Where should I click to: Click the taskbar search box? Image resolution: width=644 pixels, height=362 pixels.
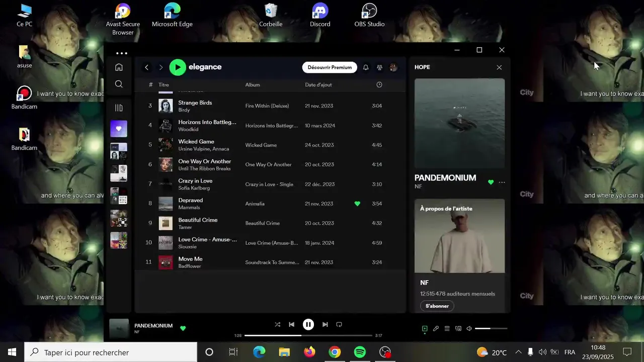click(111, 352)
